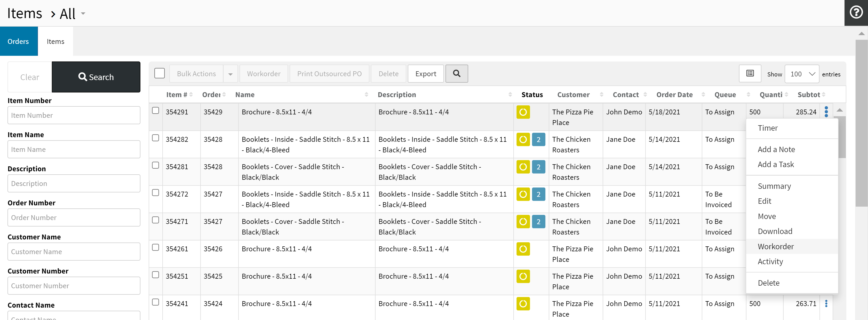
Task: Click the column list view icon
Action: tap(750, 74)
